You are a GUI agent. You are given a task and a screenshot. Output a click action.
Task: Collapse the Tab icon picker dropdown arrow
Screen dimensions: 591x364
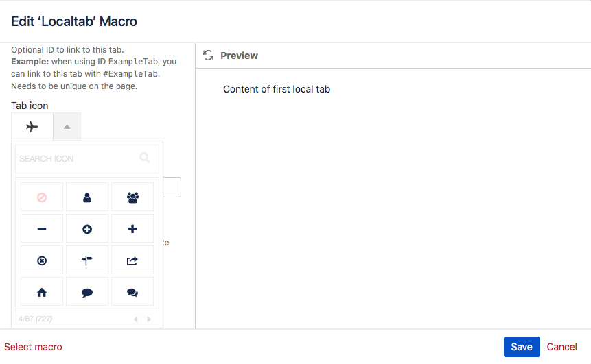tap(67, 127)
